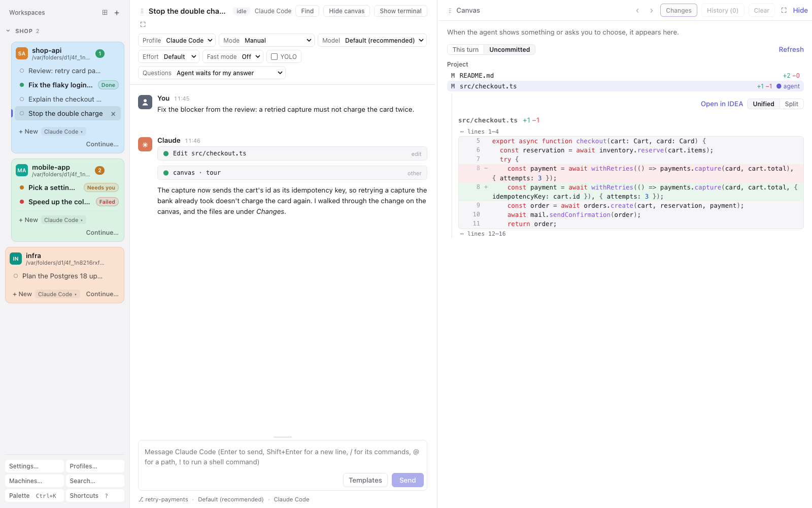Select the This turn filter

pos(465,50)
